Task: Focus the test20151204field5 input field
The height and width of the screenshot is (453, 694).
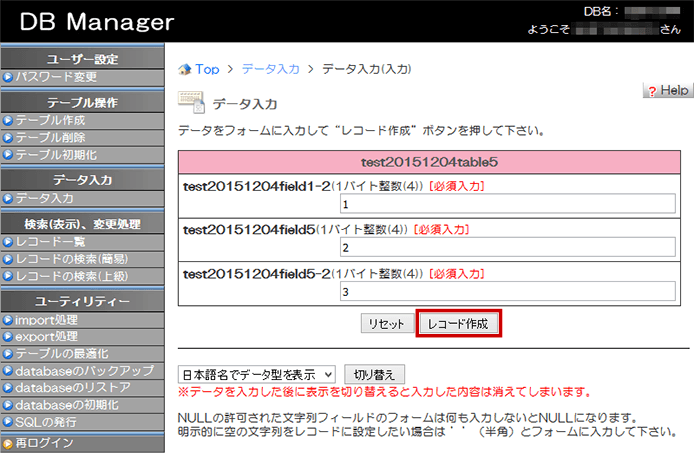Action: 507,248
